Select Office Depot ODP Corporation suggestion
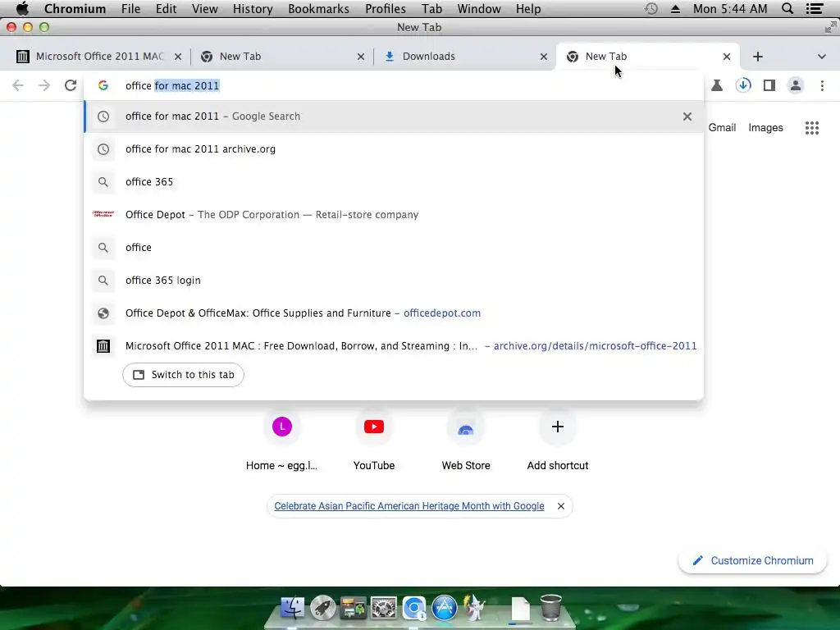 click(394, 214)
